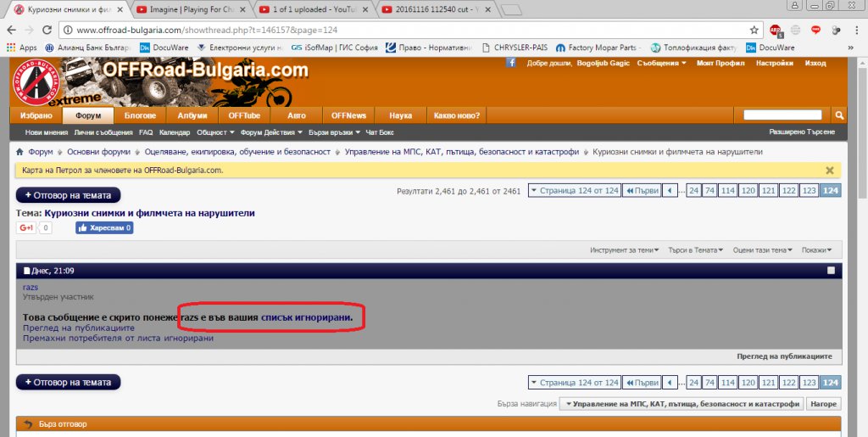The height and width of the screenshot is (437, 868).
Task: Open Chrome user profile icon
Action: point(794,6)
